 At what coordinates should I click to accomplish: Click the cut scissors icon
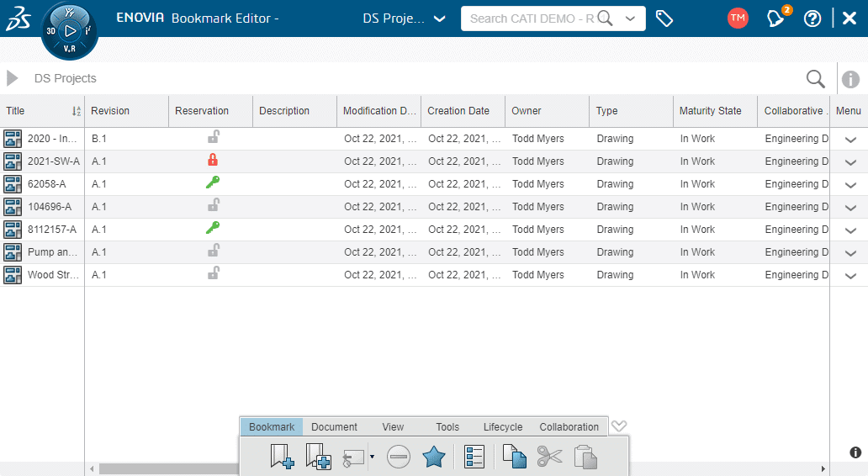tap(550, 457)
